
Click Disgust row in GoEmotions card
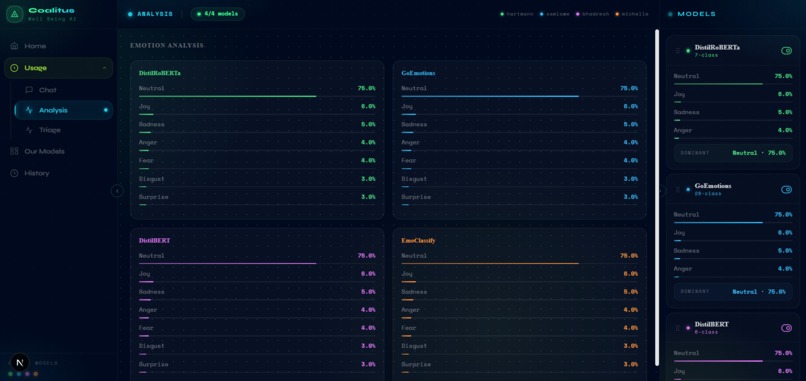tap(520, 181)
